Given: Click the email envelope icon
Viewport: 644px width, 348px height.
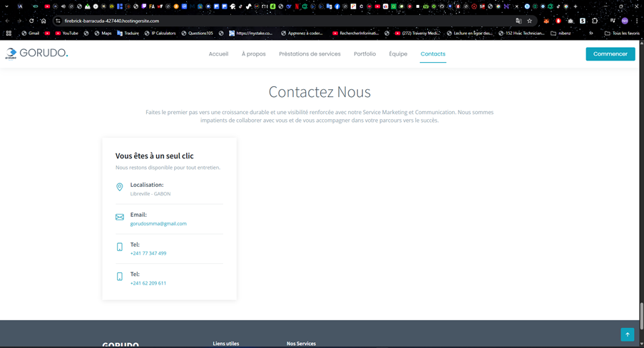Looking at the screenshot, I should tap(120, 217).
